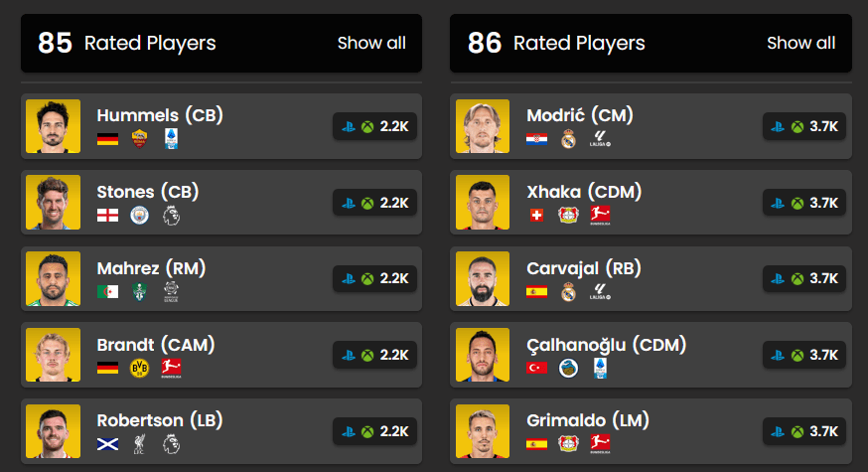Click the Algeria flag under Mahrez
This screenshot has width=868, height=472.
(x=107, y=291)
